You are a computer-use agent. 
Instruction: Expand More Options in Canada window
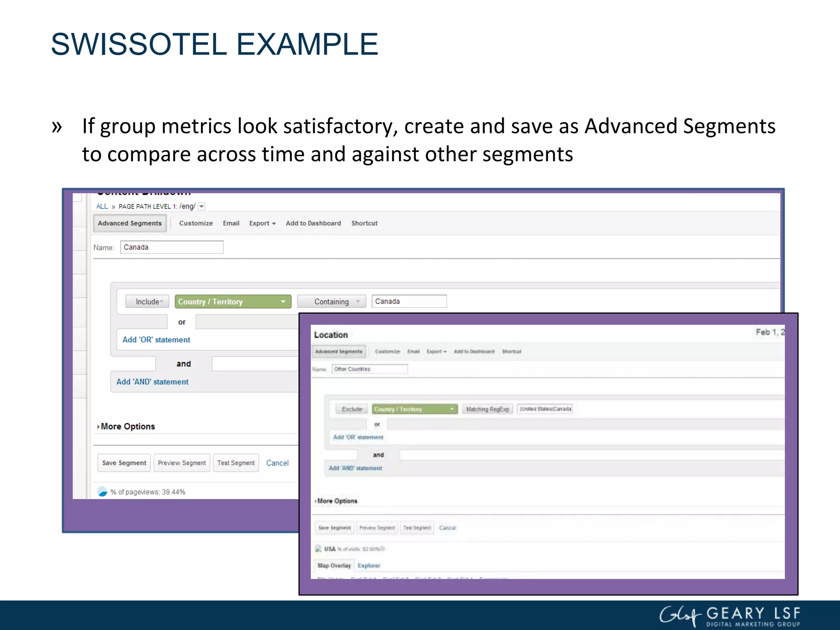[x=126, y=427]
